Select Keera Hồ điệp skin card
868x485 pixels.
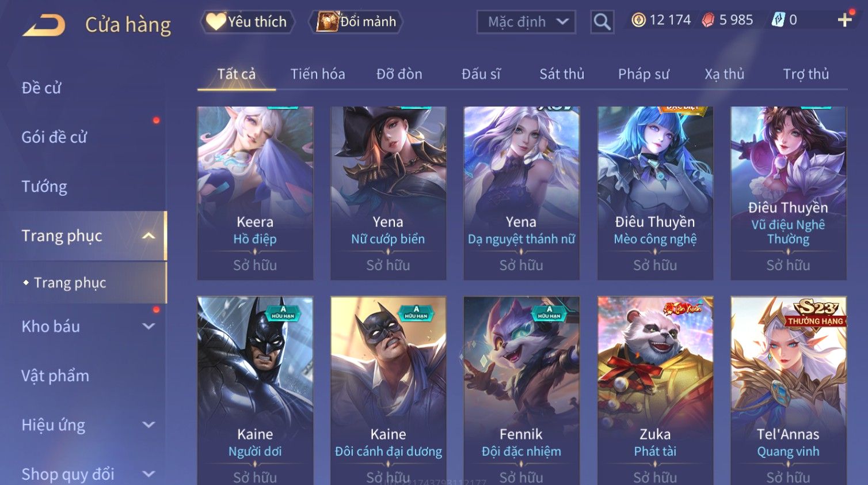click(255, 193)
